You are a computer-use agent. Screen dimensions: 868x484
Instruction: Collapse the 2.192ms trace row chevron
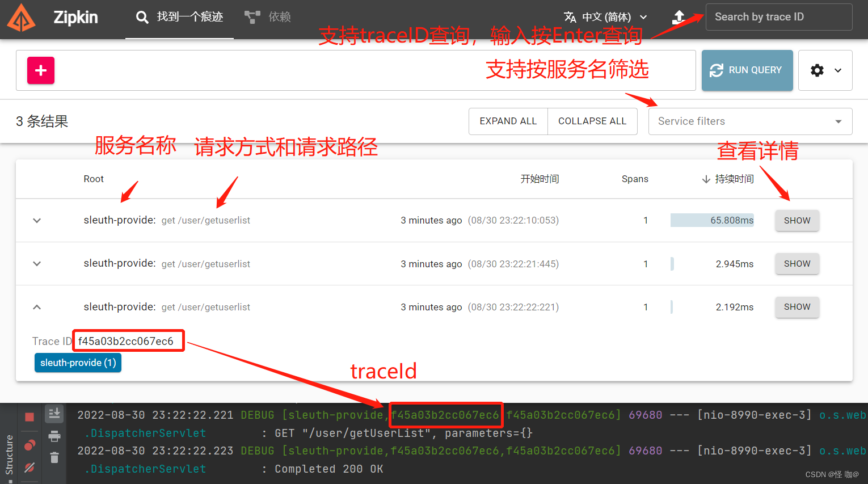[37, 307]
